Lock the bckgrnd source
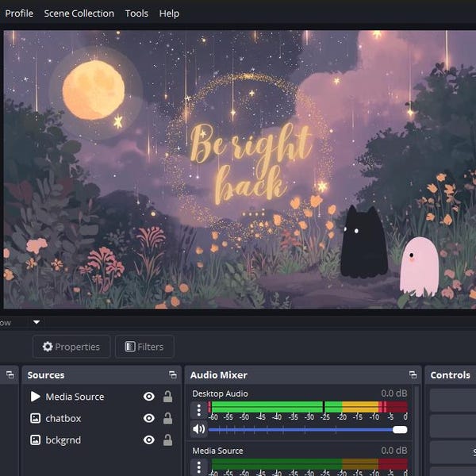 click(168, 440)
